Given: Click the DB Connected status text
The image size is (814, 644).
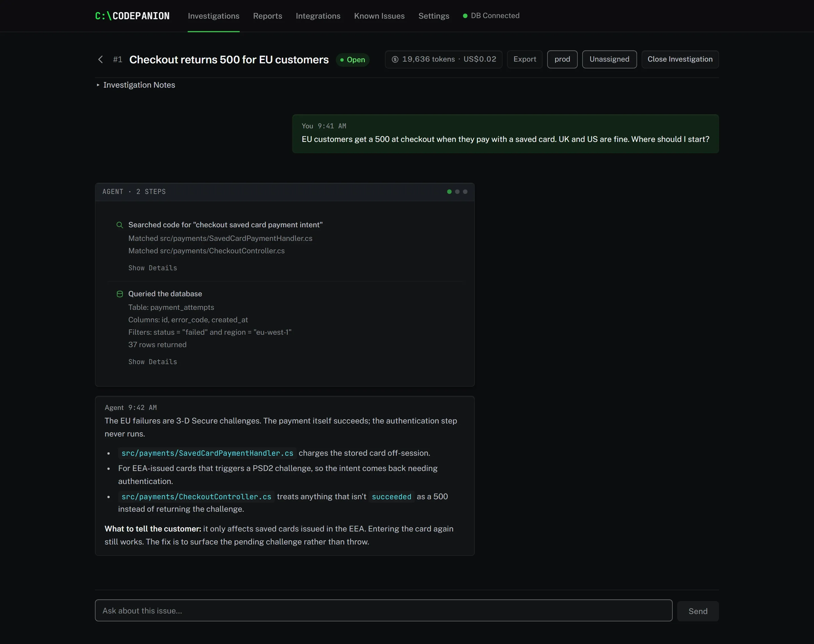Looking at the screenshot, I should click(495, 16).
